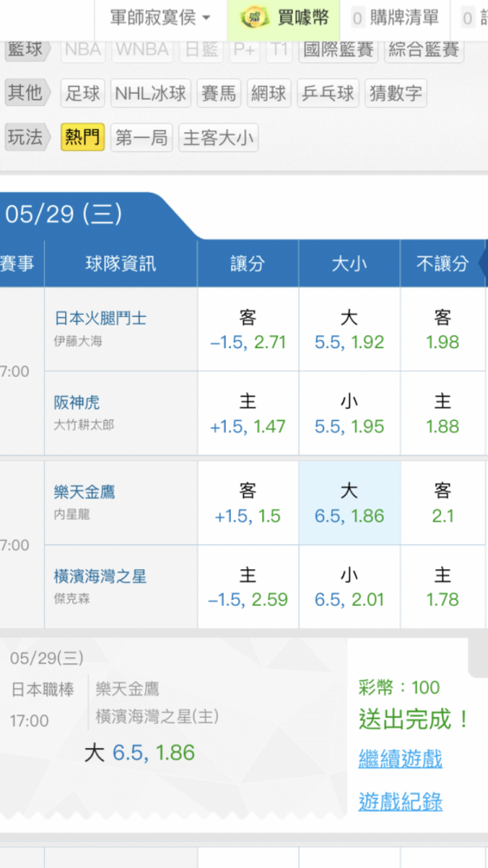Click pitcher name 伊藤大海
Viewport: 488px width, 868px height.
[78, 341]
